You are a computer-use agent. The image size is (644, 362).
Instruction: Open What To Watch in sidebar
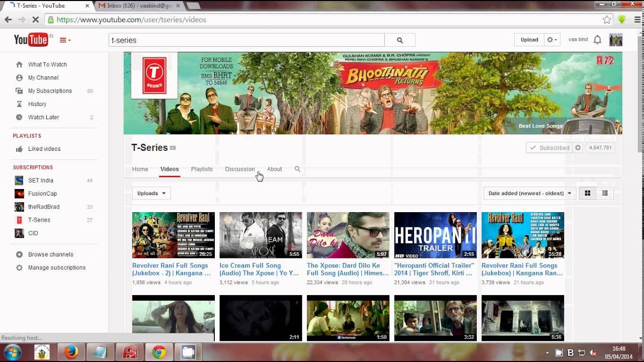pos(47,64)
